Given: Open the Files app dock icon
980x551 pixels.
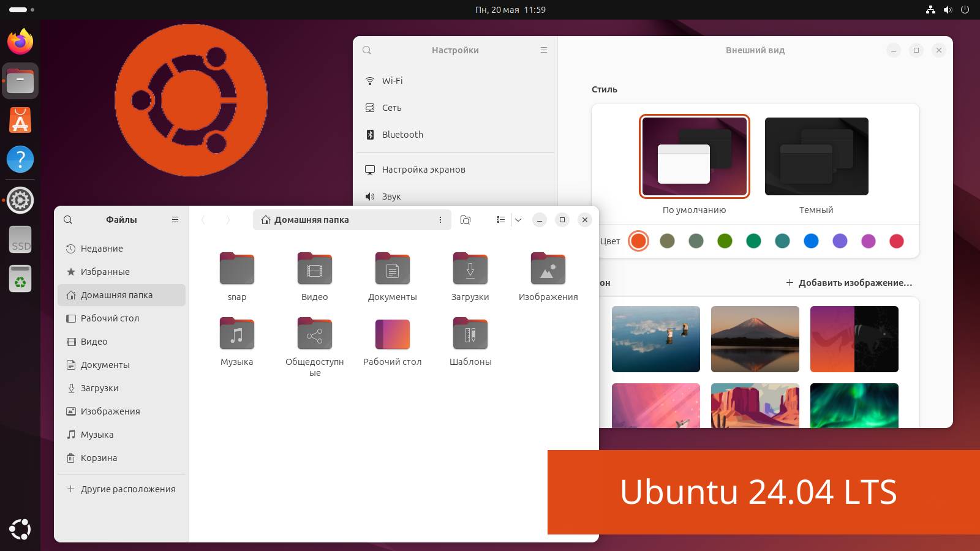Looking at the screenshot, I should (x=20, y=81).
